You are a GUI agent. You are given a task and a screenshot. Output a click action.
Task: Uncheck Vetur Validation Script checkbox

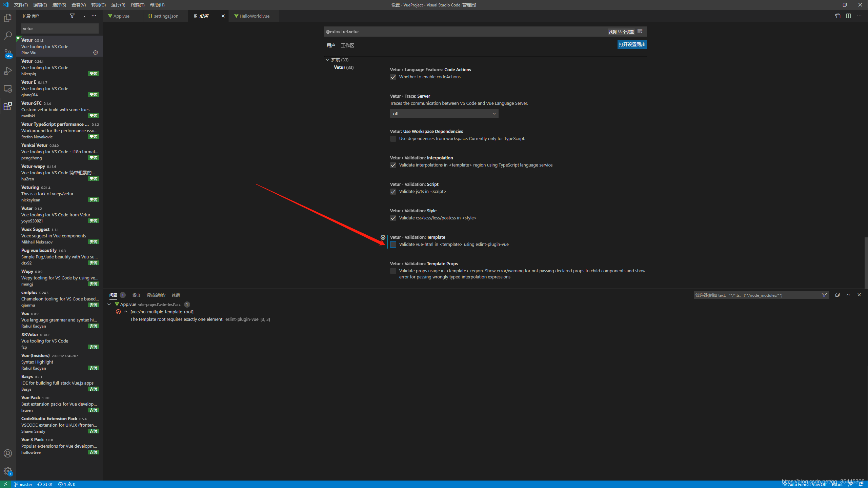[393, 192]
